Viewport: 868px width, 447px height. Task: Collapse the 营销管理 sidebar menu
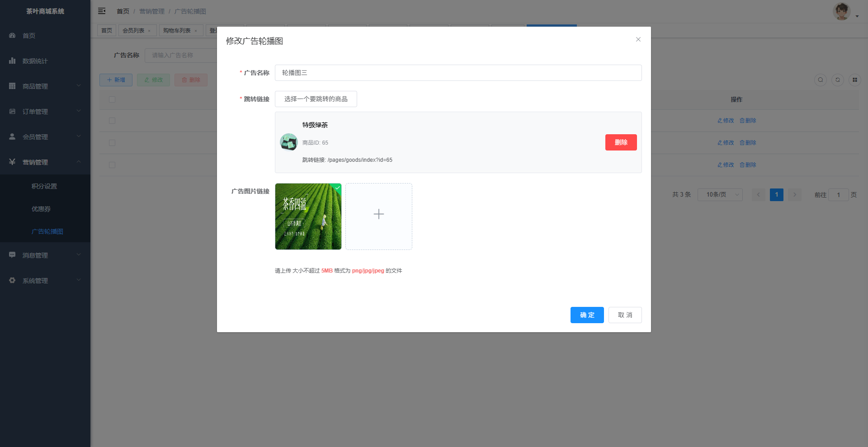45,162
